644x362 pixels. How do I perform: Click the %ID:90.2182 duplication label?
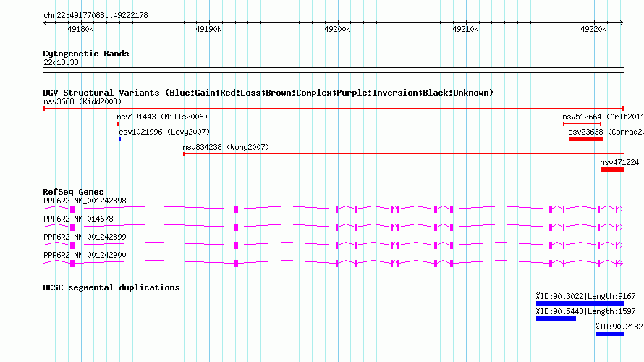tap(619, 327)
